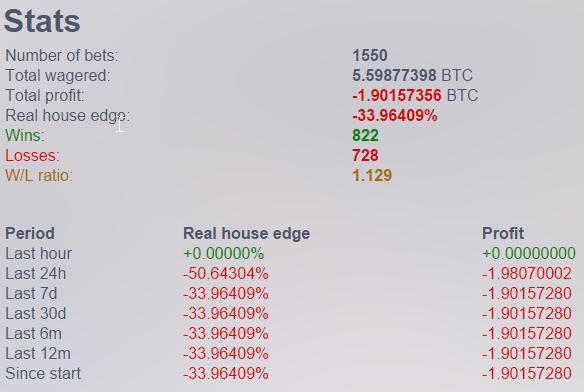The width and height of the screenshot is (584, 392).
Task: Click the Profit column header
Action: coord(503,234)
